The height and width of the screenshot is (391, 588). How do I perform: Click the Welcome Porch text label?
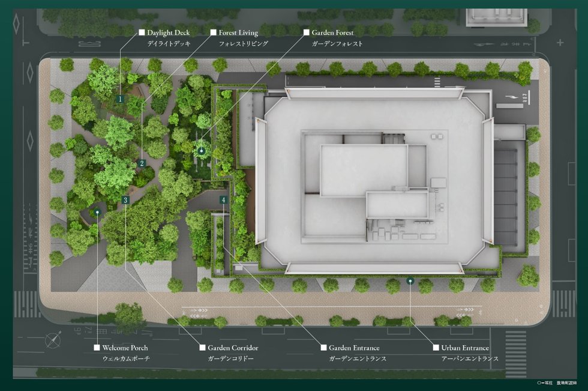point(125,348)
